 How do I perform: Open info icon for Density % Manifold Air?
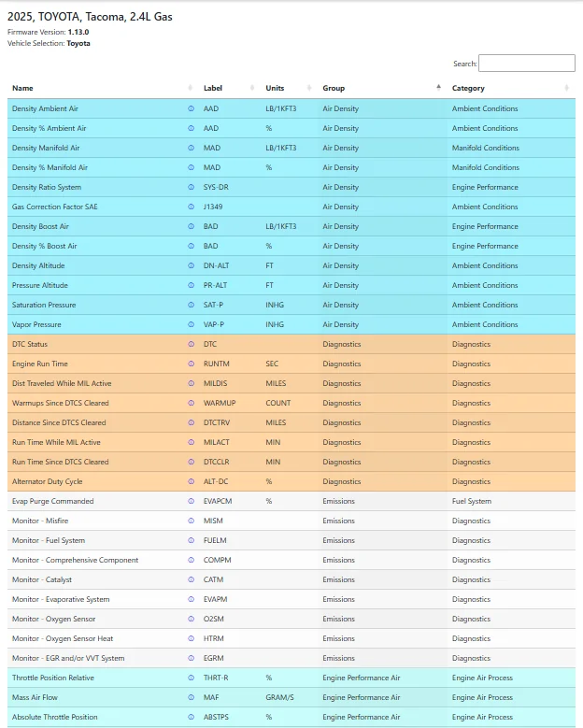click(191, 167)
